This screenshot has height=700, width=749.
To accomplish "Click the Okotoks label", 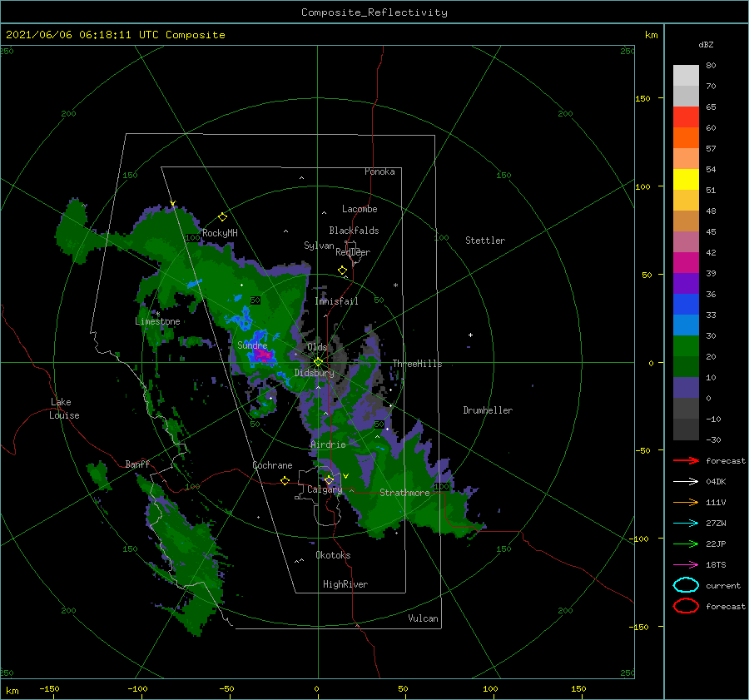I will pyautogui.click(x=333, y=555).
